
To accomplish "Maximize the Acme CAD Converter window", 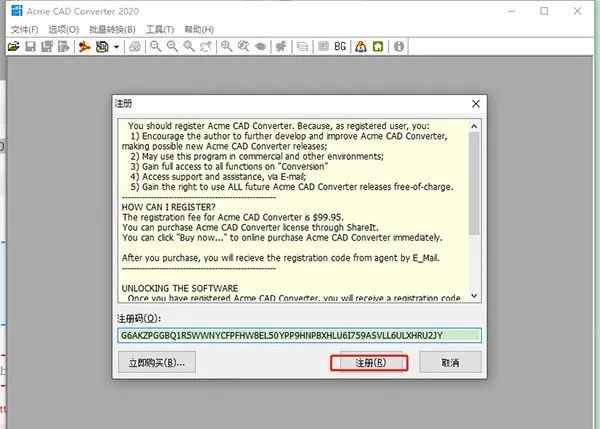I will pos(544,11).
